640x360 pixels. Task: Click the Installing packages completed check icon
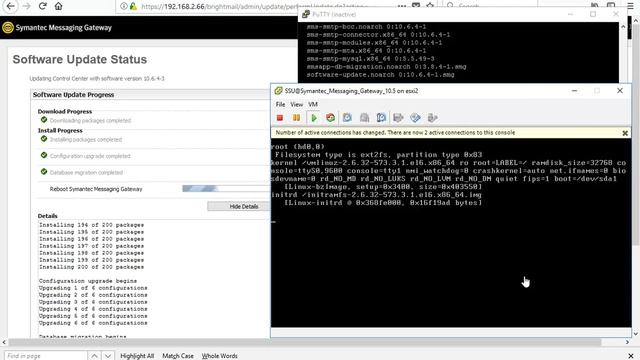point(44,139)
